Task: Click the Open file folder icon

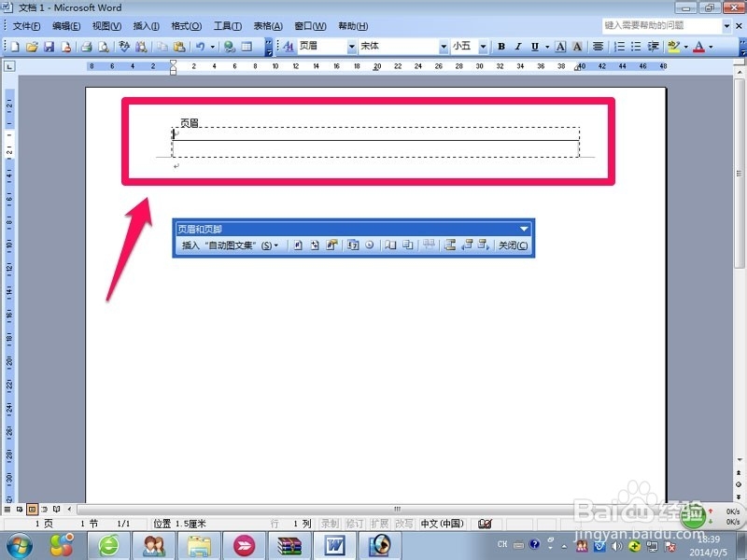Action: (32, 47)
